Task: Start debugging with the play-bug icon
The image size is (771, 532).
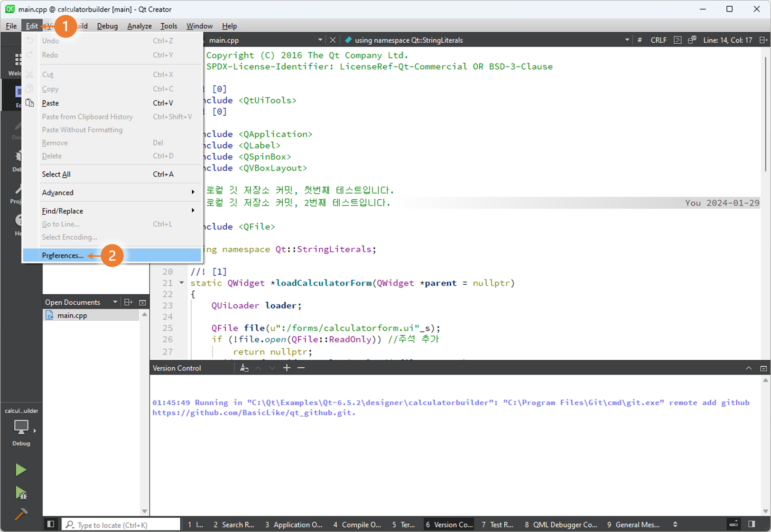Action: pos(20,493)
